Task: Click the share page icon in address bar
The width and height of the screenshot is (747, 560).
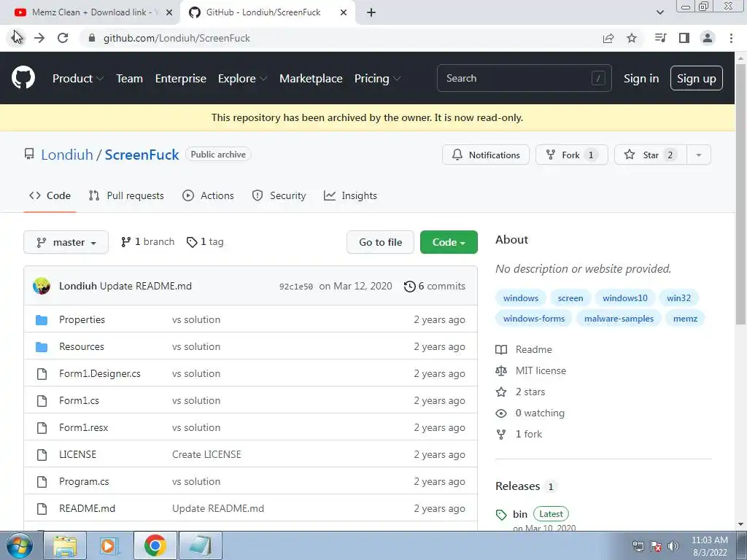Action: point(608,38)
